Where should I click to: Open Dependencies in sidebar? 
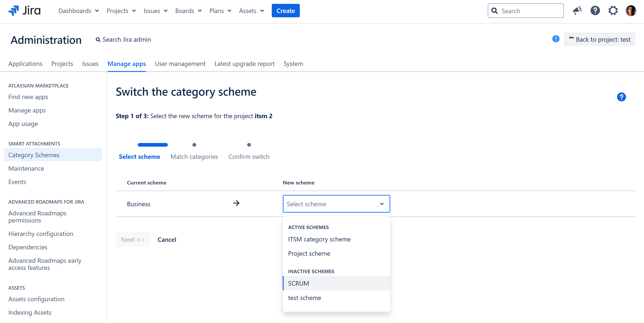tap(28, 247)
